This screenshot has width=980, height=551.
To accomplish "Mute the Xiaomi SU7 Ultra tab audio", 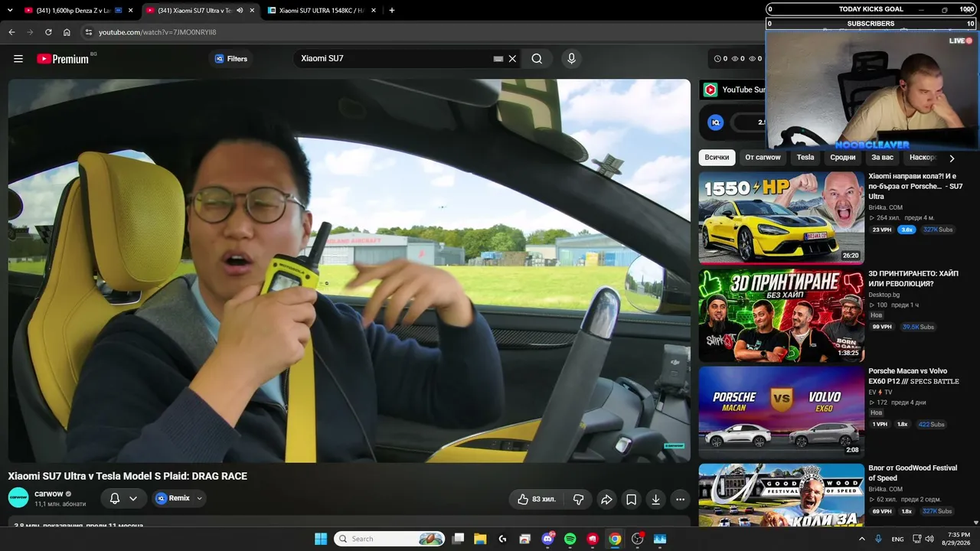I will click(240, 11).
